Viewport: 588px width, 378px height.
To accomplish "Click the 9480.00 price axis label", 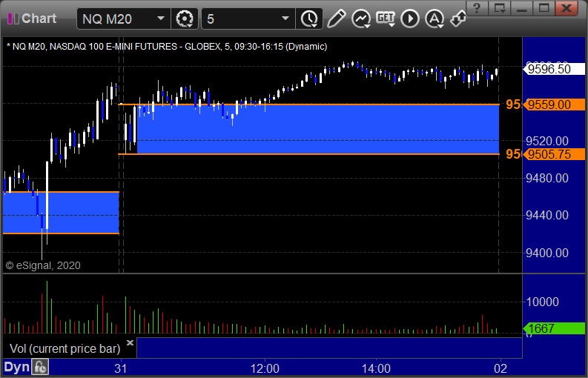I will coord(547,178).
